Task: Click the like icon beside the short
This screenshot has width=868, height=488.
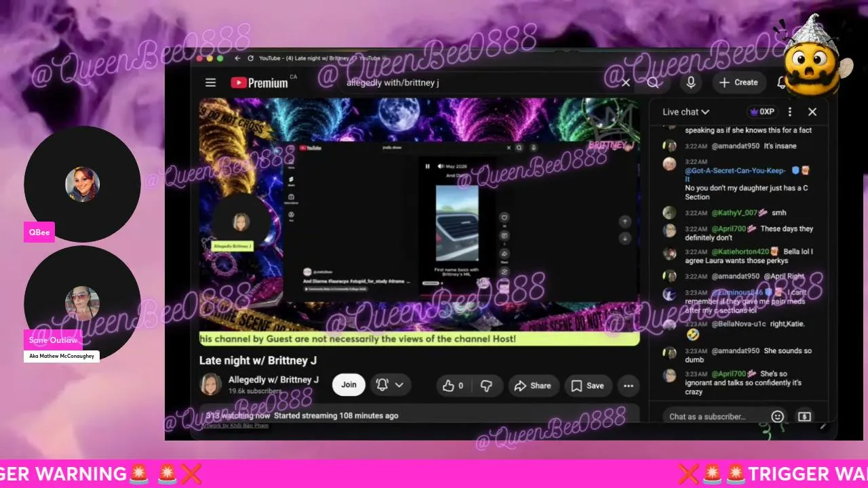Action: coord(504,218)
